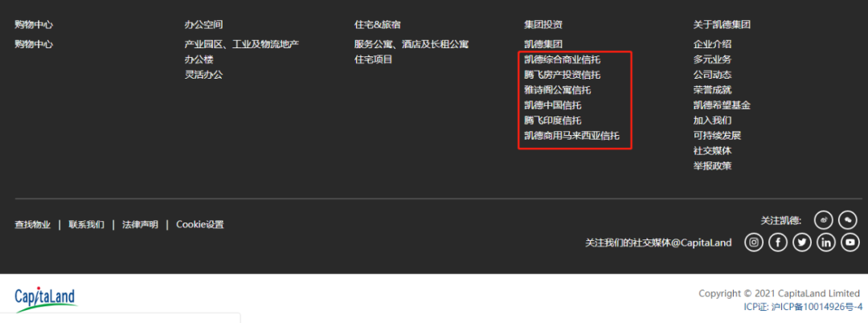Viewport: 868px width, 323px height.
Task: Open the Twitter bird icon
Action: (x=802, y=243)
